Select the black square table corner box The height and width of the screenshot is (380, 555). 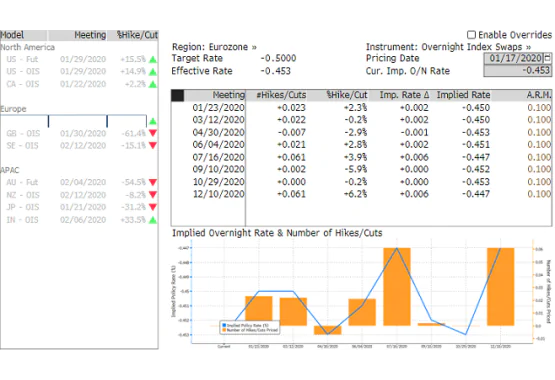(177, 96)
